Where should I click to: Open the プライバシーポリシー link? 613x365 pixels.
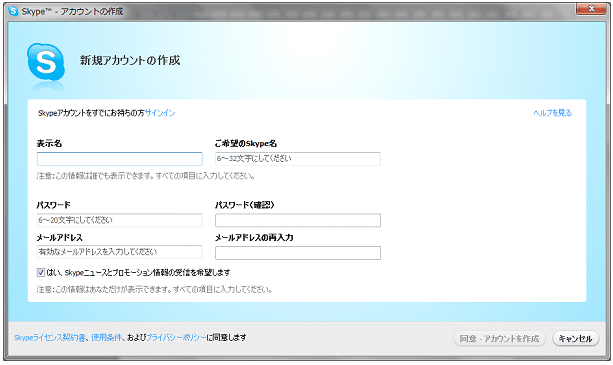click(x=176, y=338)
